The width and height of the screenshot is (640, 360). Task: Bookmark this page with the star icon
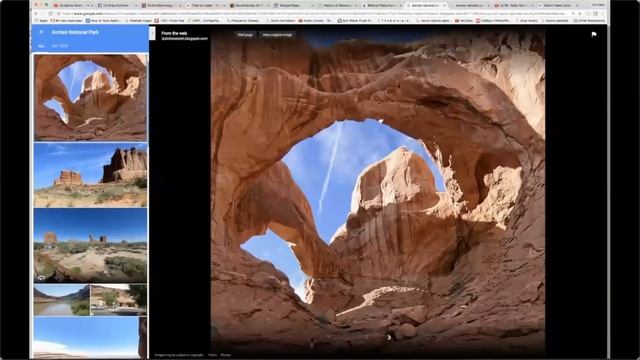(580, 13)
